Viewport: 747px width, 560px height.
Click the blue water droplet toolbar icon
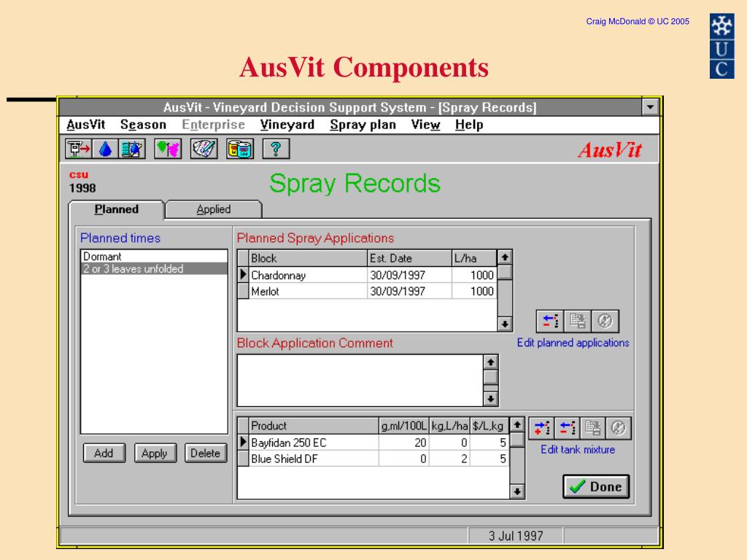(x=105, y=149)
